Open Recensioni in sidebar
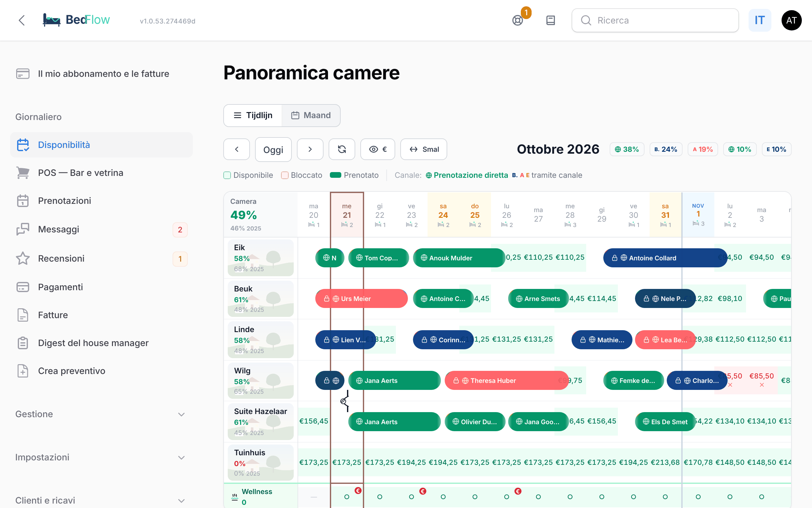 [x=101, y=258]
